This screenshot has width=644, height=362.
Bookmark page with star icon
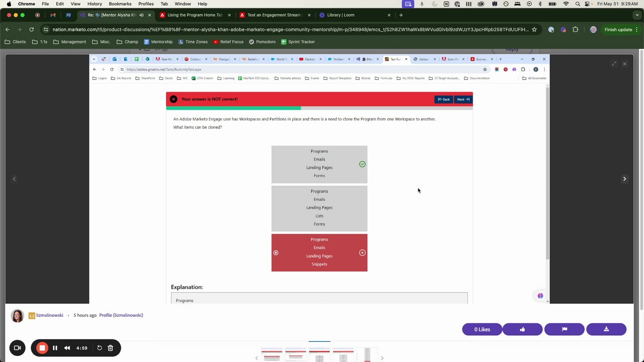534,30
